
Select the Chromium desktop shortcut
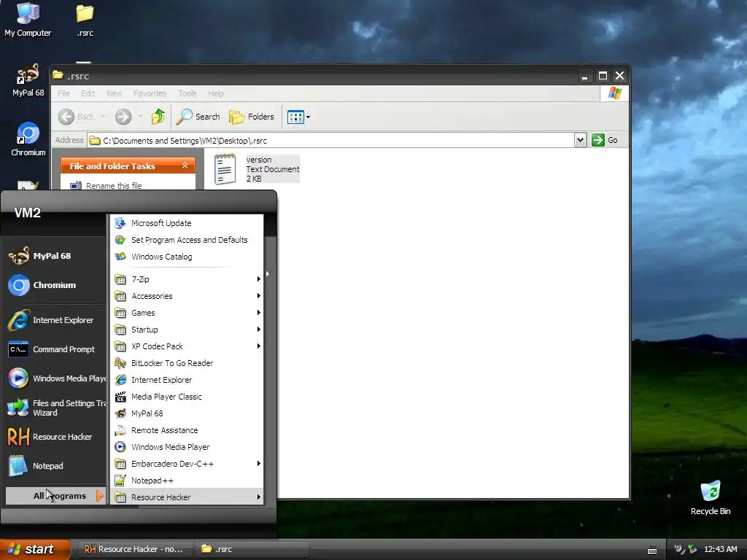pyautogui.click(x=28, y=139)
